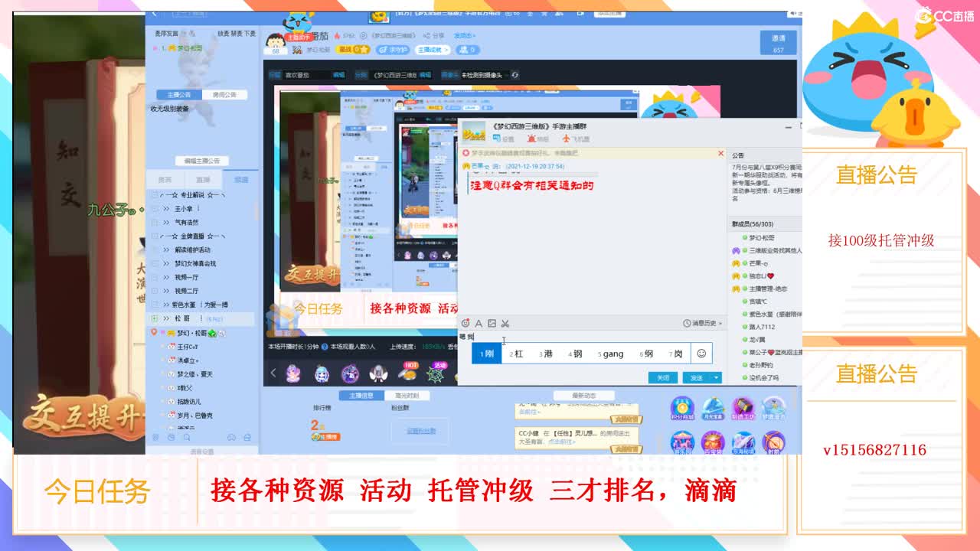The height and width of the screenshot is (551, 980).
Task: Select the first purple-haired gift avatar
Action: [293, 373]
